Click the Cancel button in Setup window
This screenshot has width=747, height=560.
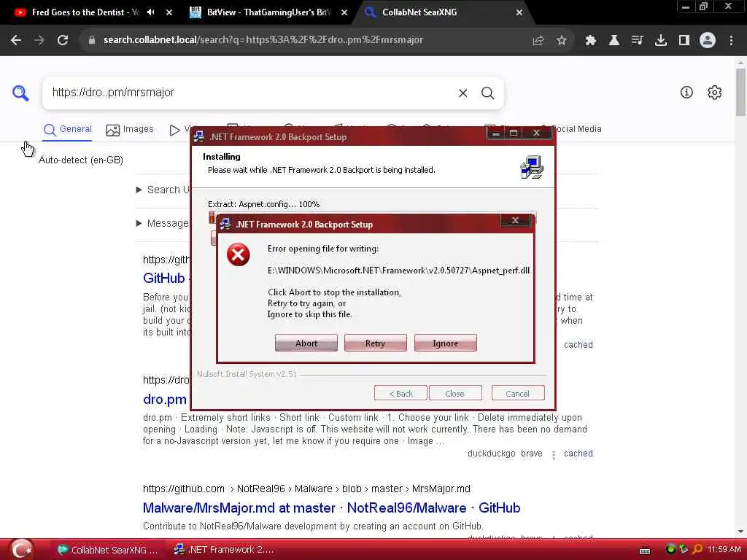point(517,393)
